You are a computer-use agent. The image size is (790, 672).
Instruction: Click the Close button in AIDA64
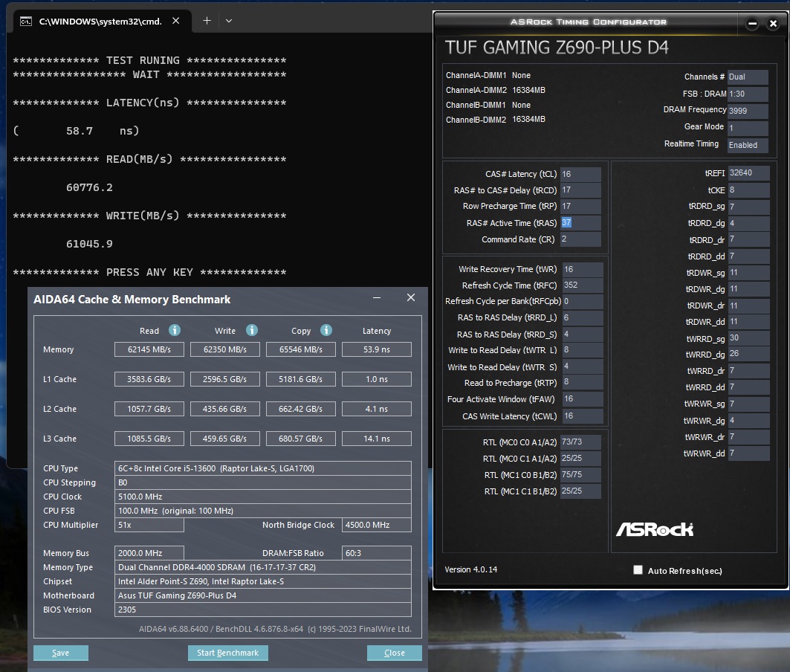(x=395, y=653)
